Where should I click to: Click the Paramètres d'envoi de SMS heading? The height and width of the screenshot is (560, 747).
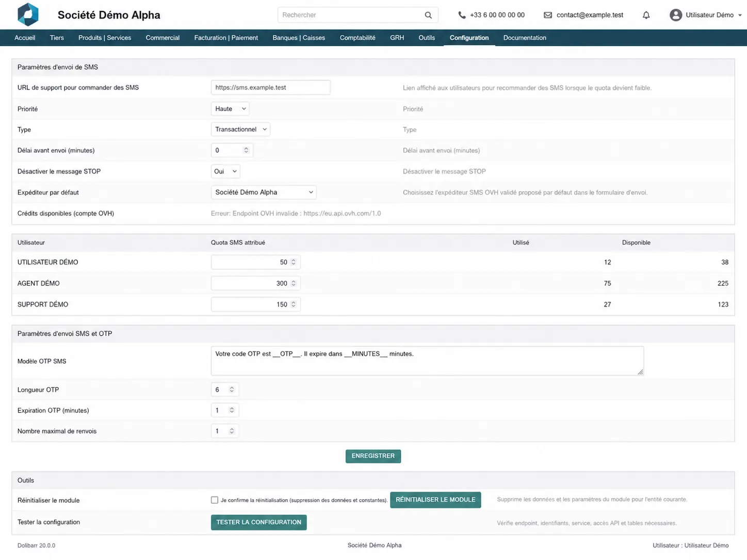57,67
